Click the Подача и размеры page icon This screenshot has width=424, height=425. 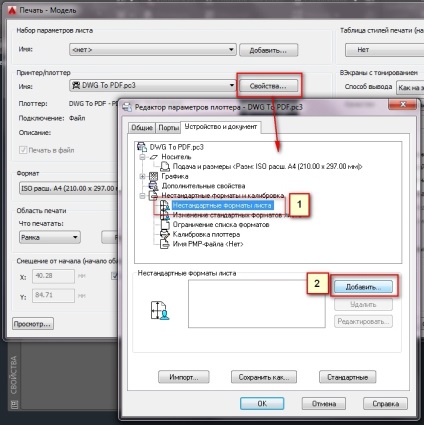(x=165, y=166)
